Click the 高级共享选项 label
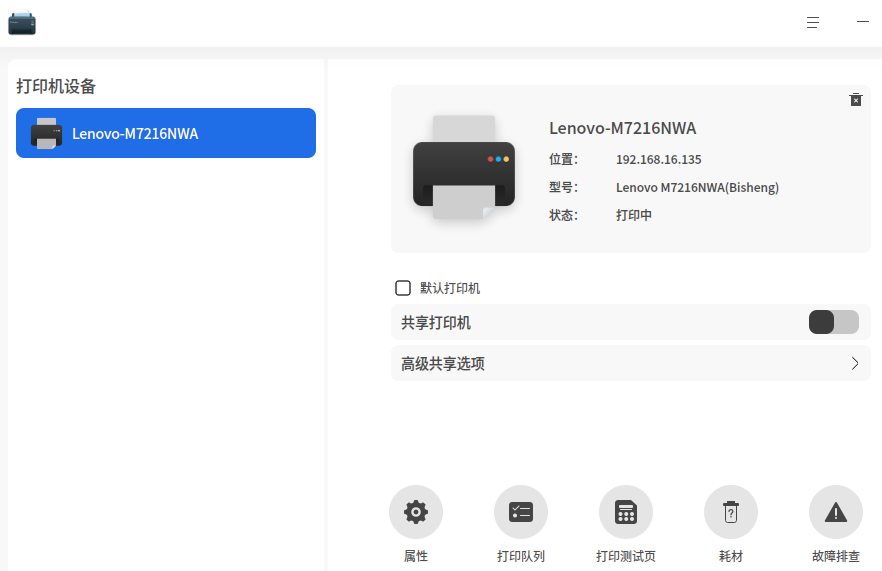The width and height of the screenshot is (882, 571). pos(443,363)
